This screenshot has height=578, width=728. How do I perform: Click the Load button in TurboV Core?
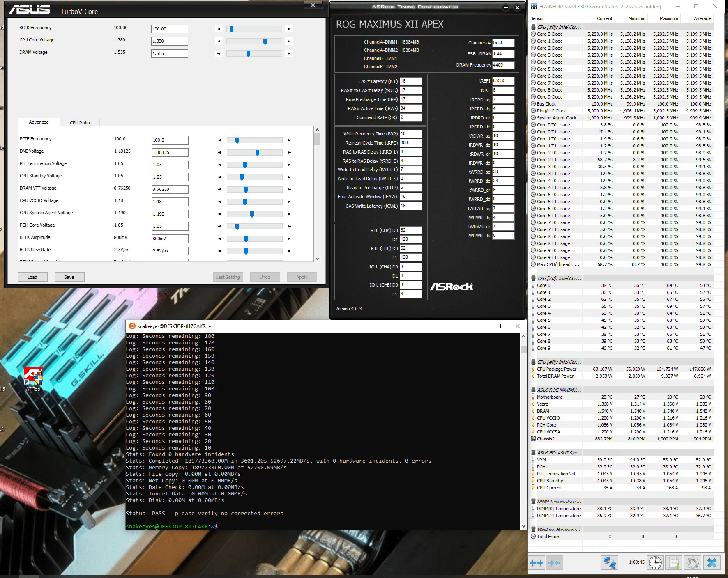tap(32, 277)
